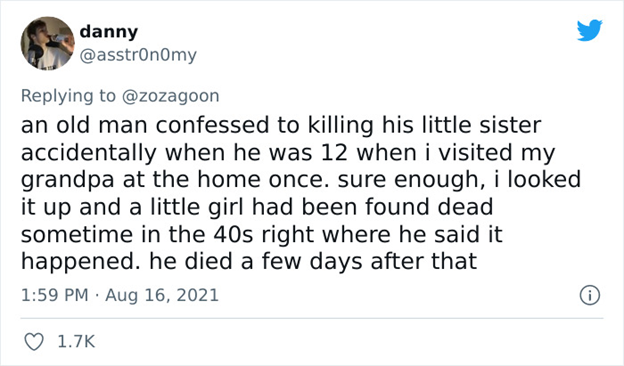Click the line starting "accidentally when he was 12"
624x366 pixels.
(288, 153)
